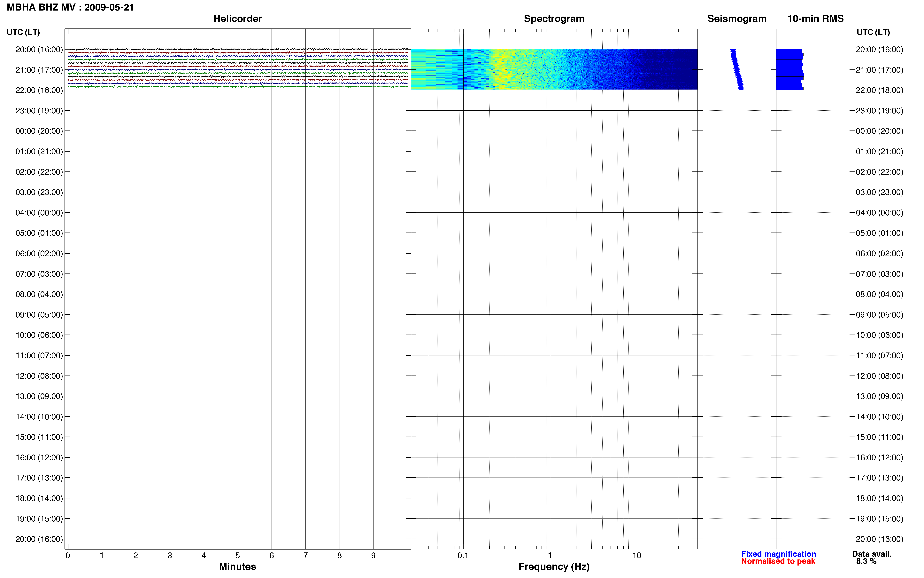
Task: Click the Normalised to peak legend text
Action: (778, 561)
